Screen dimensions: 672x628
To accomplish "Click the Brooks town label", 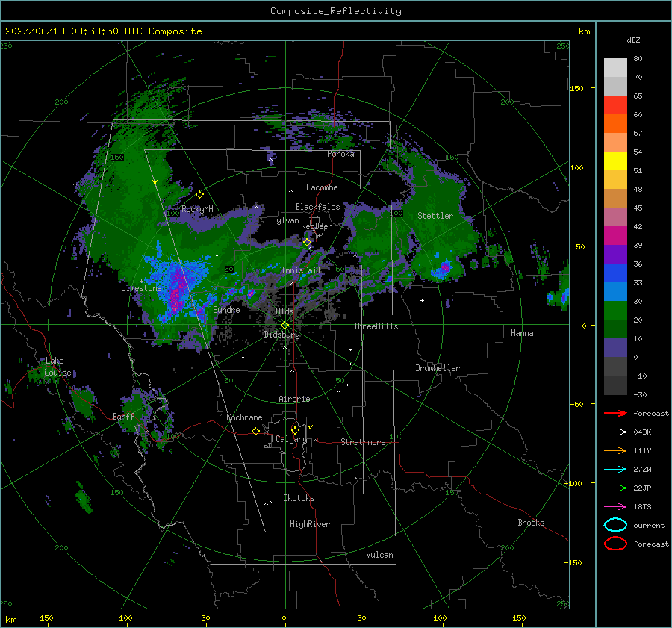I will [531, 523].
